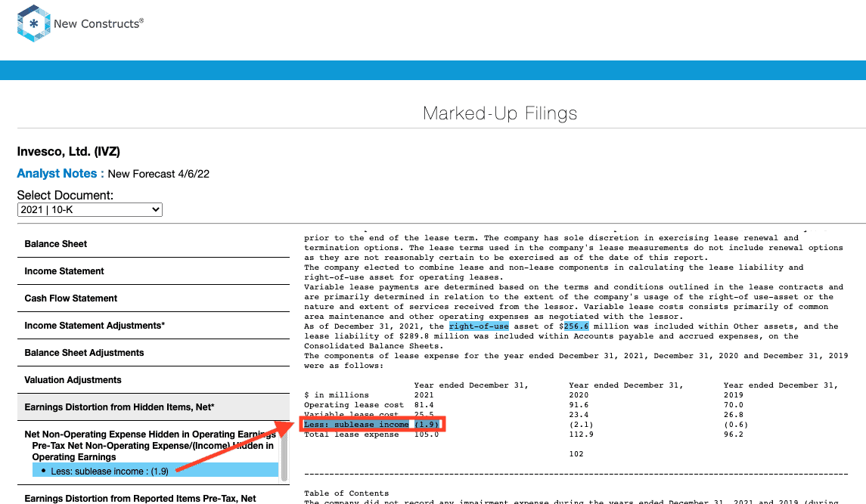Click the Analyst Notes link
The width and height of the screenshot is (866, 504).
pos(61,173)
